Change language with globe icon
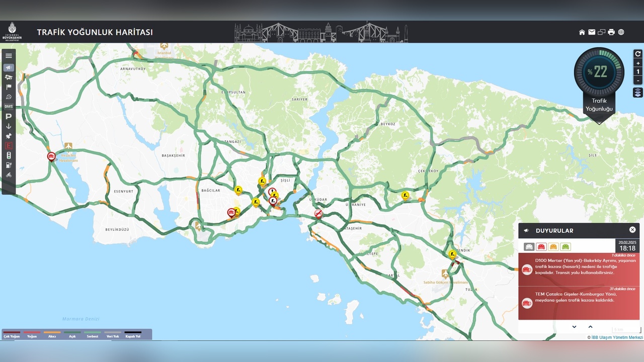Screen dimensions: 644x362 [x=621, y=32]
